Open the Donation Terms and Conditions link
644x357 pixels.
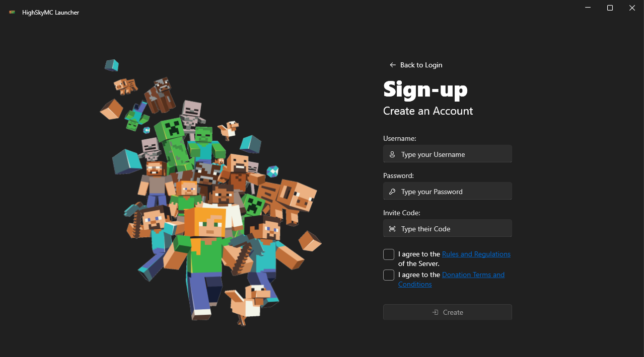pos(473,275)
